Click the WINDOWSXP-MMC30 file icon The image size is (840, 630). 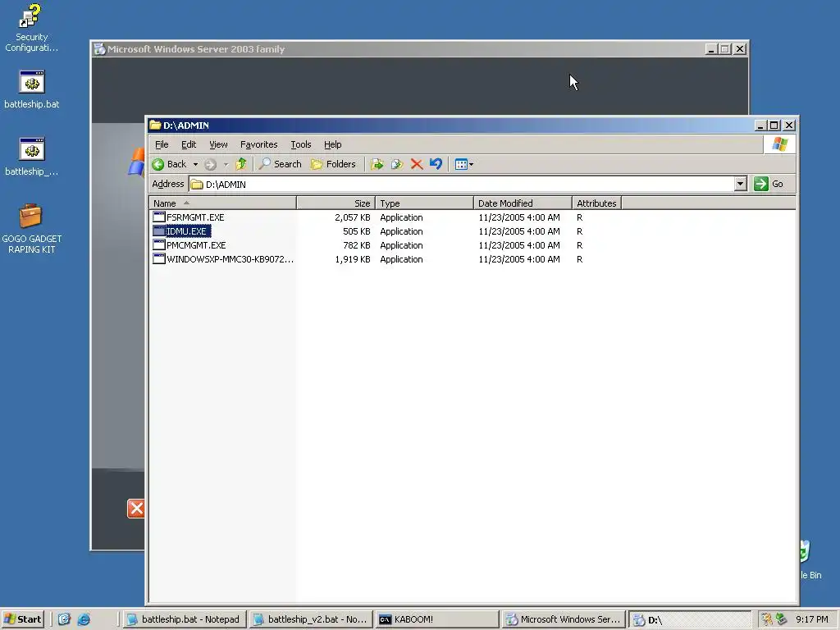[159, 258]
